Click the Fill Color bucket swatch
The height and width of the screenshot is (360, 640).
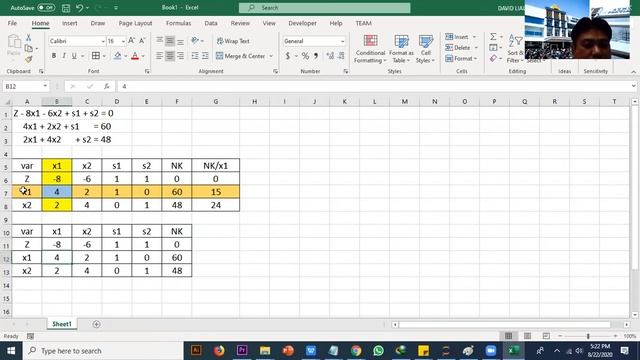(118, 56)
